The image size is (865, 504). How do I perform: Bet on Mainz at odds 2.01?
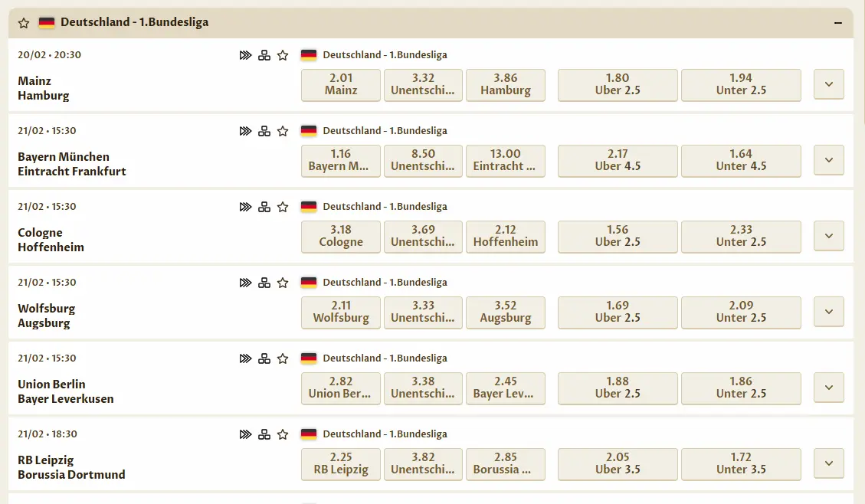(340, 85)
